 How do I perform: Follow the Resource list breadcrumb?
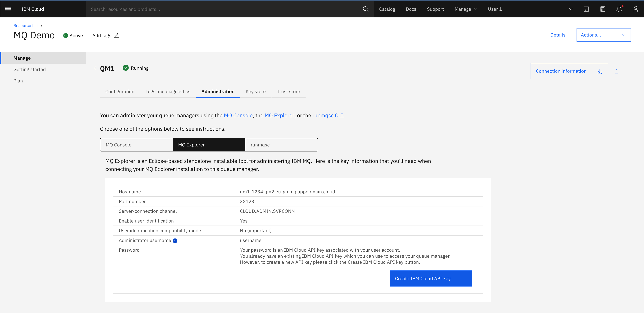tap(26, 26)
